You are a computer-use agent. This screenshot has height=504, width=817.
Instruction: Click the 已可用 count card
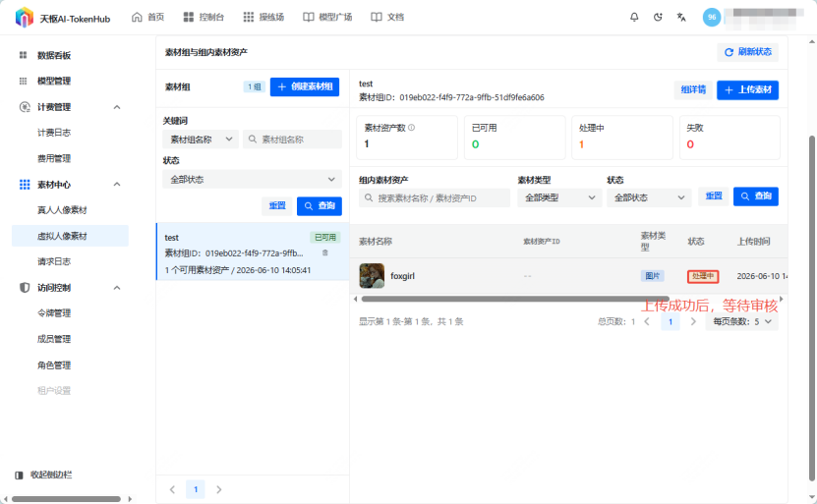515,138
